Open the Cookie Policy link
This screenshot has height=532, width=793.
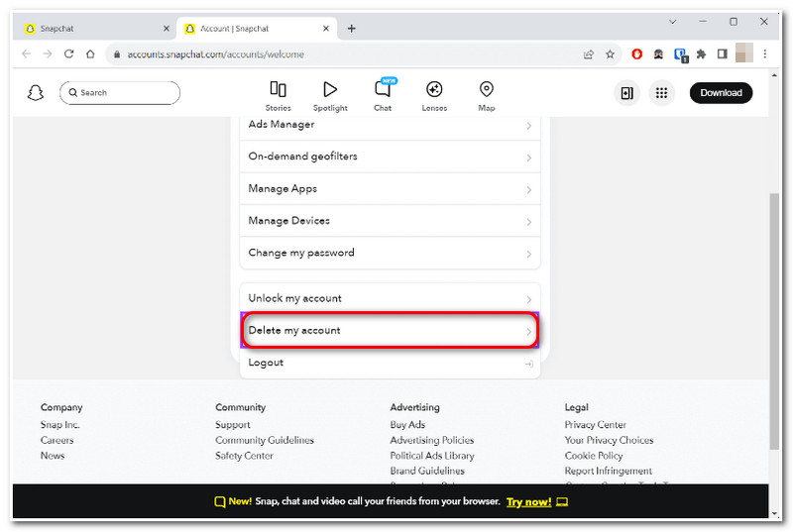pos(594,456)
